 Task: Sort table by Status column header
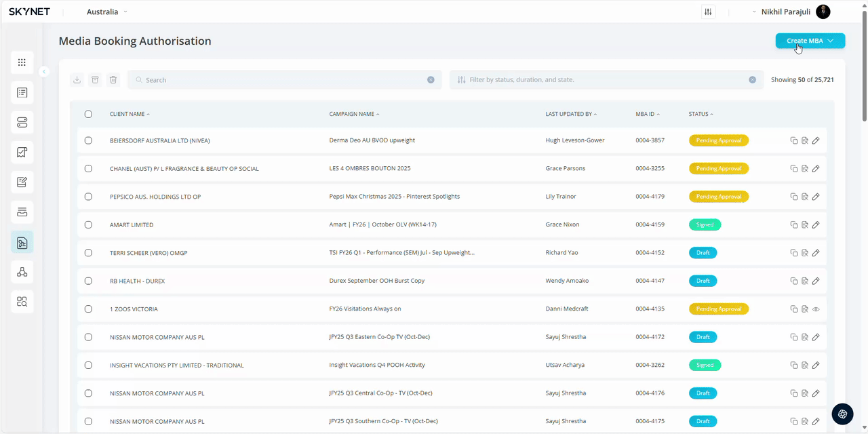click(701, 114)
